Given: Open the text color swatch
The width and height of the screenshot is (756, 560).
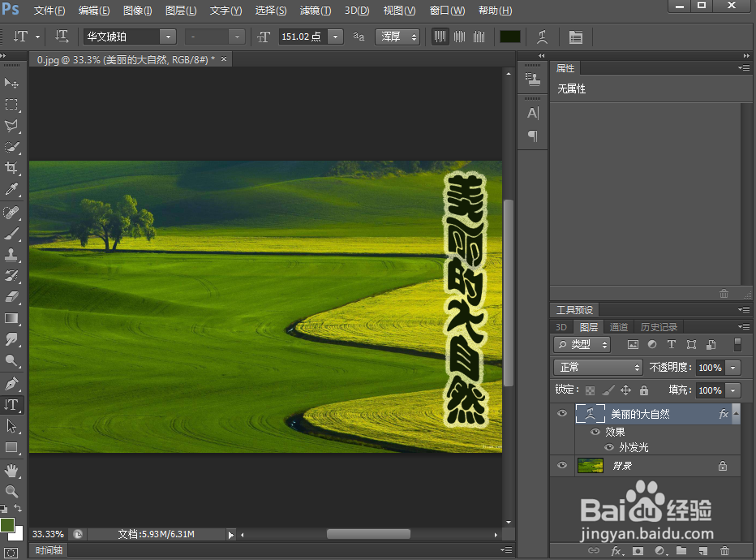Looking at the screenshot, I should [510, 37].
